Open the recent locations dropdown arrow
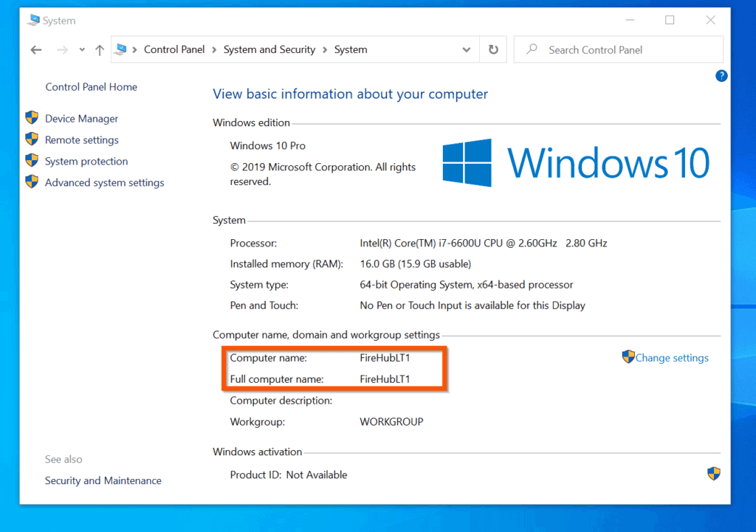The width and height of the screenshot is (756, 532). coord(82,49)
